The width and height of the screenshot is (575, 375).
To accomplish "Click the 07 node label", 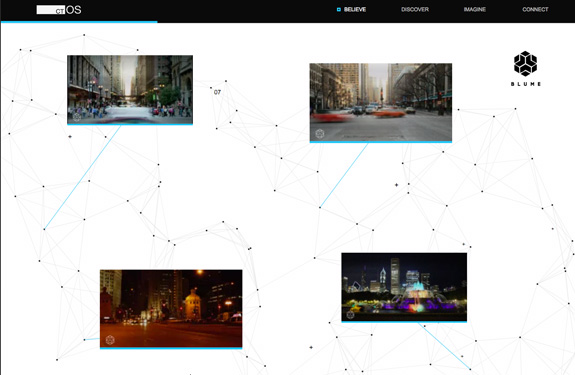I will point(217,92).
